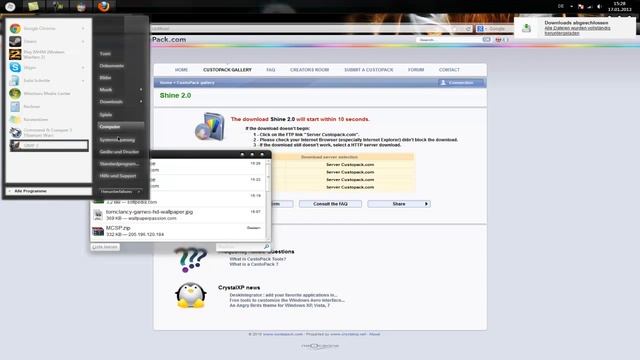Click the Google search engine icon
The width and height of the screenshot is (640, 360).
point(480,29)
